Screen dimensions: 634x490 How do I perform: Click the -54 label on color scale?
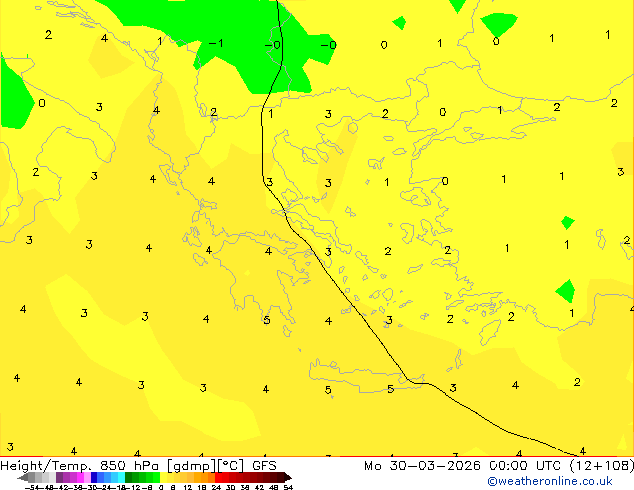tap(32, 487)
